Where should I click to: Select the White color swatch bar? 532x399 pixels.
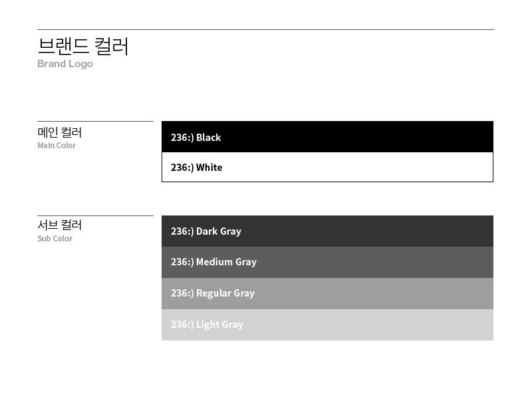pyautogui.click(x=327, y=167)
